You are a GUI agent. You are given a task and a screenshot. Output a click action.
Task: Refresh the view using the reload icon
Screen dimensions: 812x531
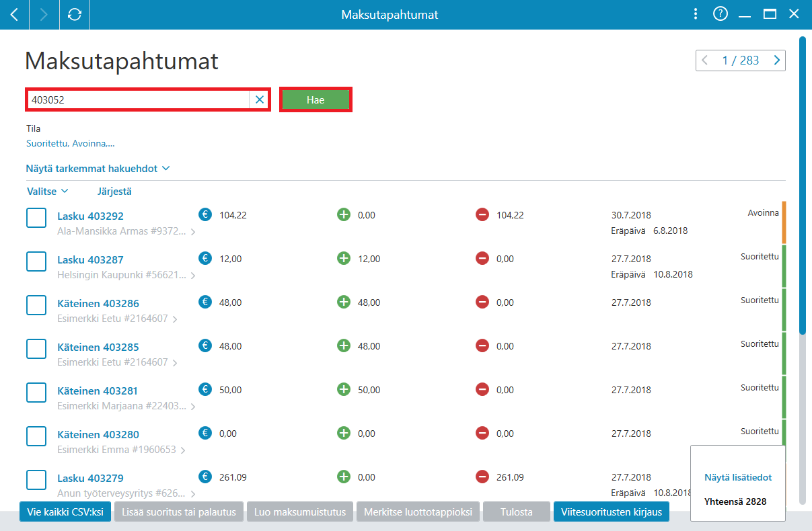tap(75, 14)
